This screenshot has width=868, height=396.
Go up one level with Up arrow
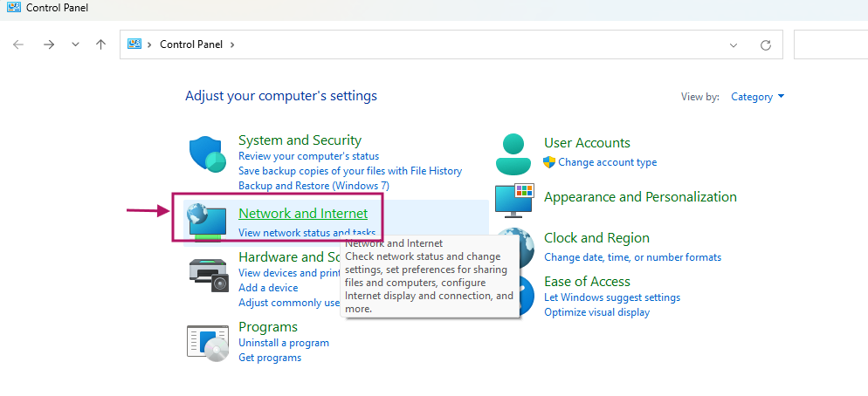point(101,44)
